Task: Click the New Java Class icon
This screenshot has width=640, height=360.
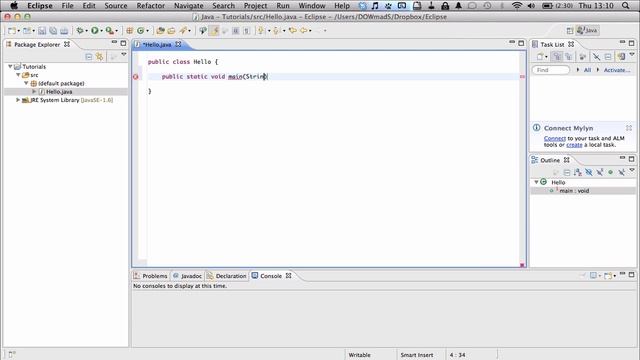Action: [x=140, y=31]
